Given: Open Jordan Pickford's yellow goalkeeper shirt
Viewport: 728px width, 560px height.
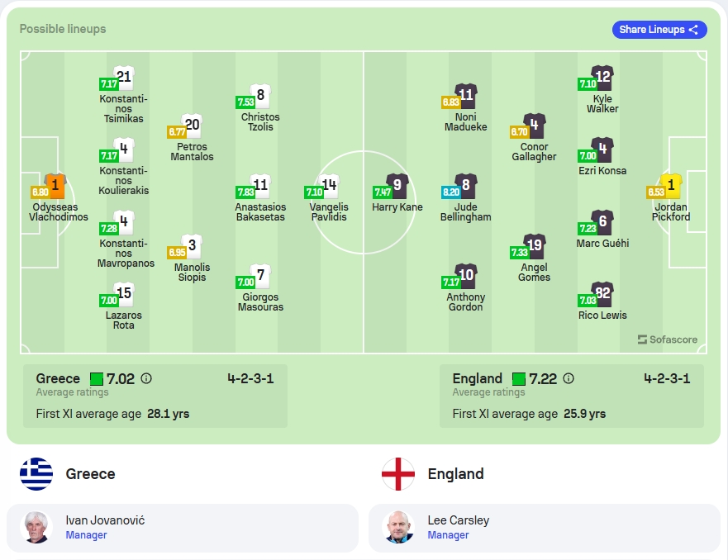Looking at the screenshot, I should pos(671,186).
